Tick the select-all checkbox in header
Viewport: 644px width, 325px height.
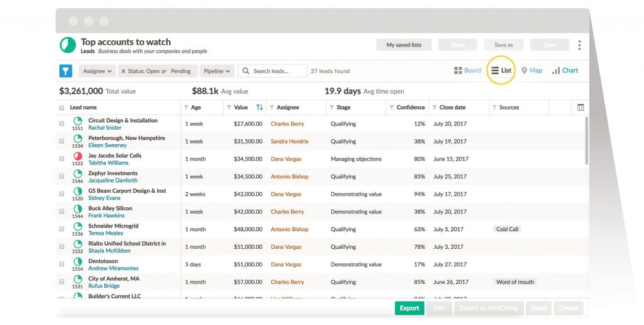tap(62, 108)
